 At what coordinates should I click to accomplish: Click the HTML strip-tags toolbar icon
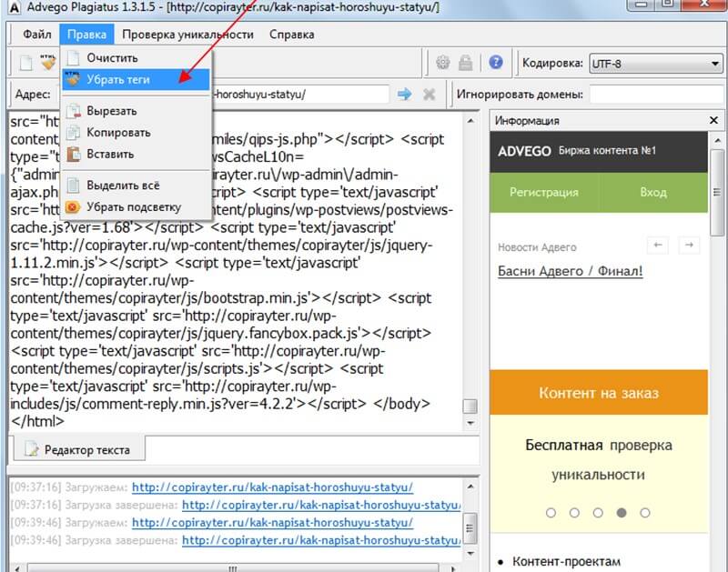[48, 64]
